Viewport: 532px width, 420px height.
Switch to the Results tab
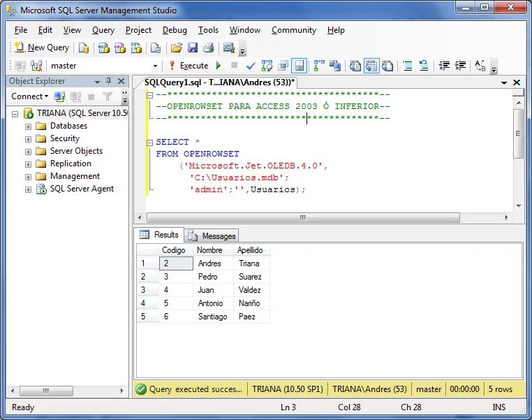[x=159, y=235]
